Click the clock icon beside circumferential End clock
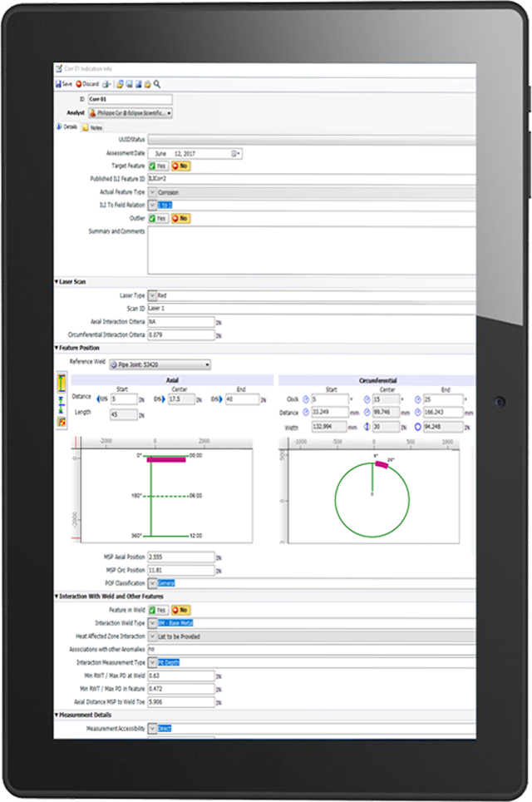The width and height of the screenshot is (532, 802). tap(417, 399)
